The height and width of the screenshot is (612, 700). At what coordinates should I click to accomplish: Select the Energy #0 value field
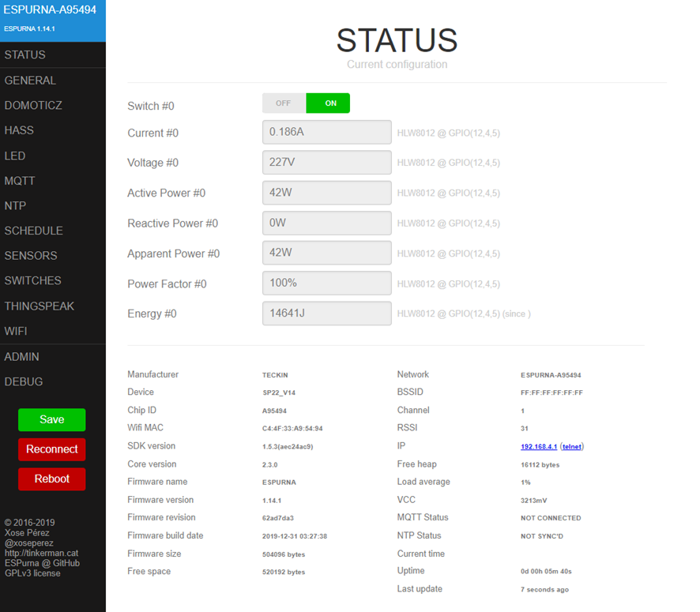click(326, 314)
